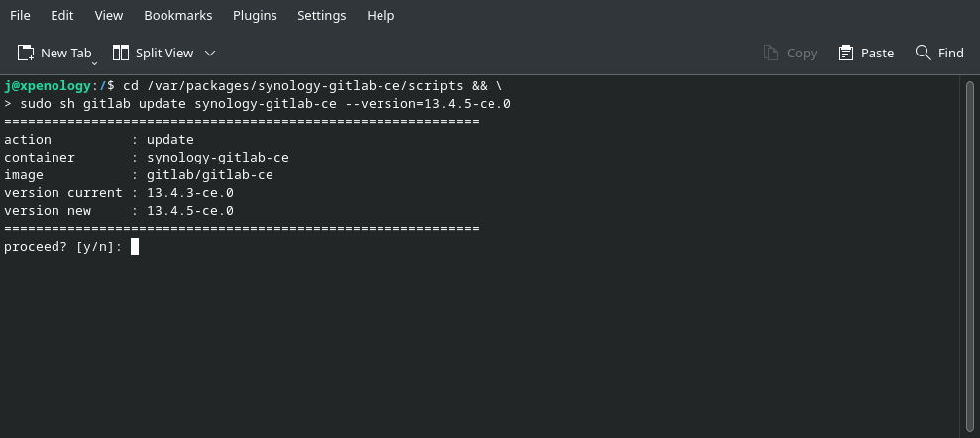This screenshot has height=438, width=980.
Task: Open the Help menu
Action: [381, 15]
